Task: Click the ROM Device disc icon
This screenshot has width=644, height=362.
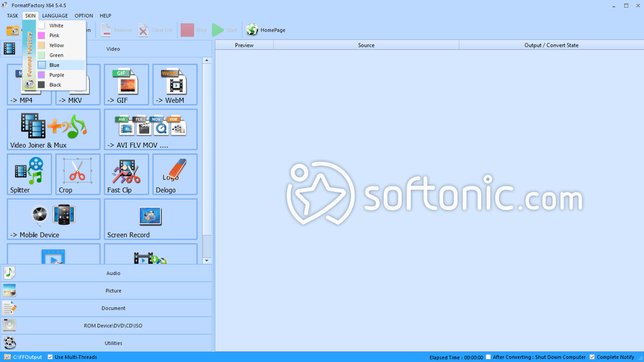Action: point(9,325)
